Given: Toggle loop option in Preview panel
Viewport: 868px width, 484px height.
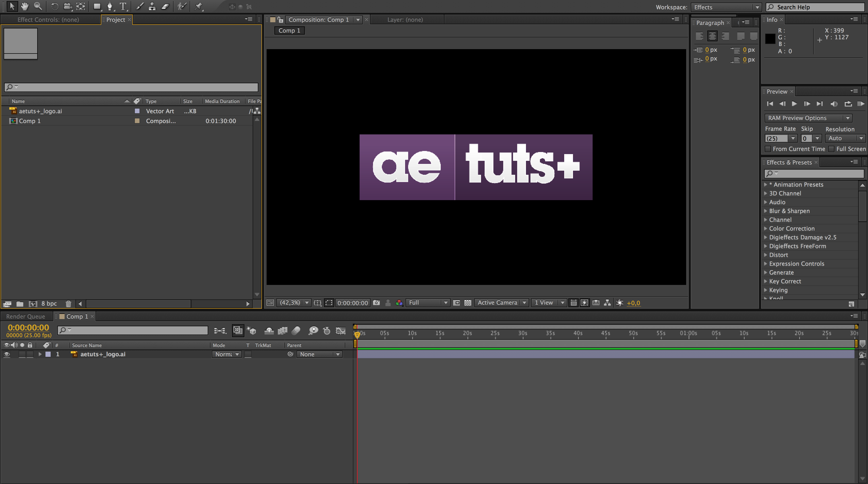Looking at the screenshot, I should coord(848,104).
